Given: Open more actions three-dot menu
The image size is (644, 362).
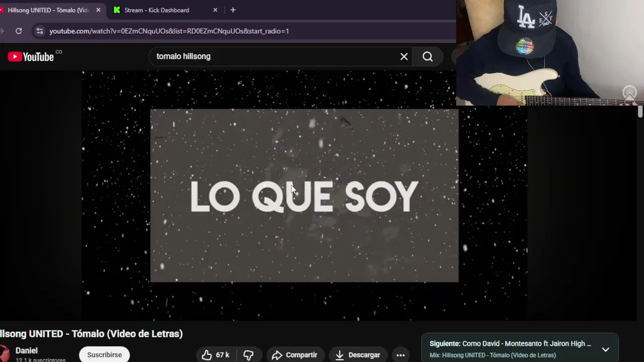Looking at the screenshot, I should [x=400, y=355].
